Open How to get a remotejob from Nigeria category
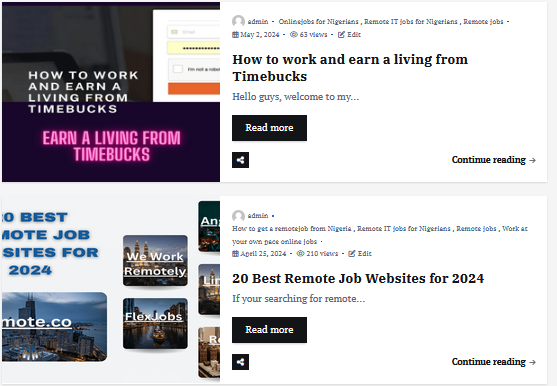The width and height of the screenshot is (557, 386). click(292, 229)
